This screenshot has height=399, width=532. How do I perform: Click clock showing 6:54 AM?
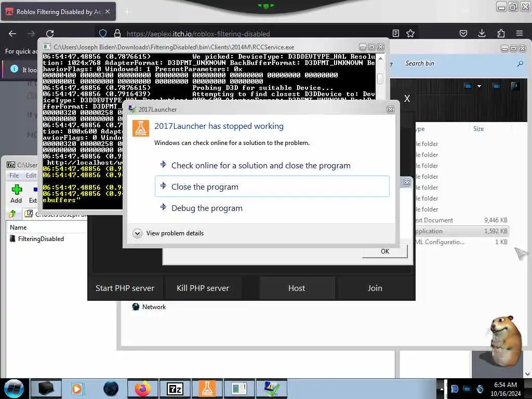tap(505, 389)
